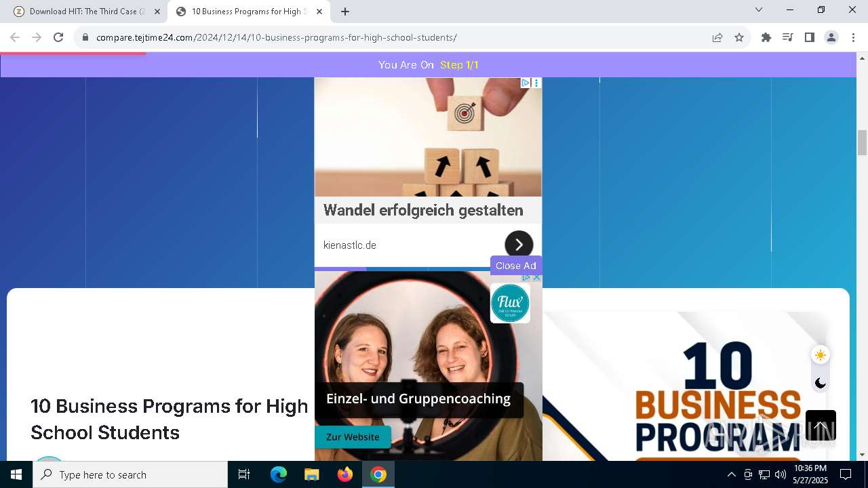Viewport: 868px width, 488px height.
Task: Open the Windows Start menu
Action: tap(16, 474)
